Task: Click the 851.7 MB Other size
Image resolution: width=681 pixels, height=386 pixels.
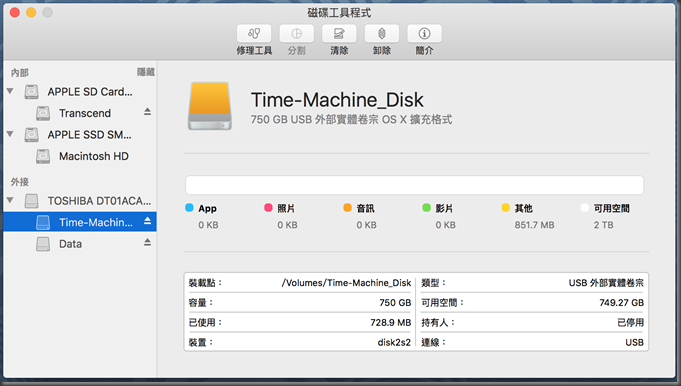Action: click(534, 225)
